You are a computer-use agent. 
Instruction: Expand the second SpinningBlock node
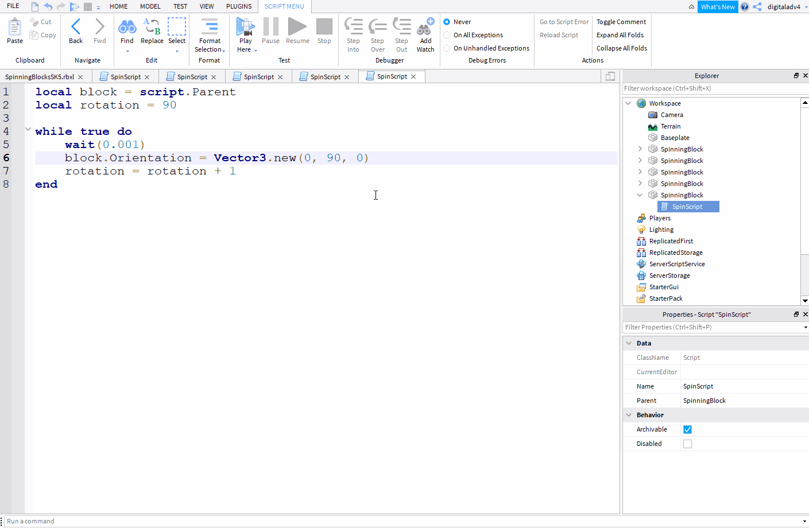640,161
